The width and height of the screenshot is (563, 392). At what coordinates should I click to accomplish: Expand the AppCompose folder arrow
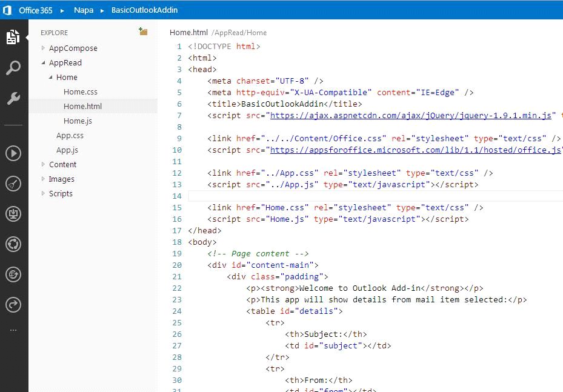pos(43,48)
